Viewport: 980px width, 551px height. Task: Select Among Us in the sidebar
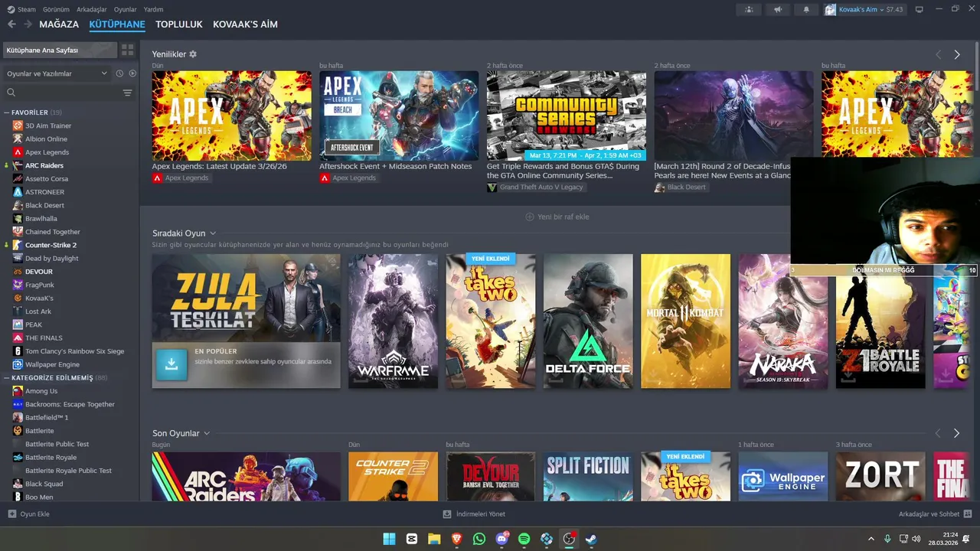click(x=41, y=391)
